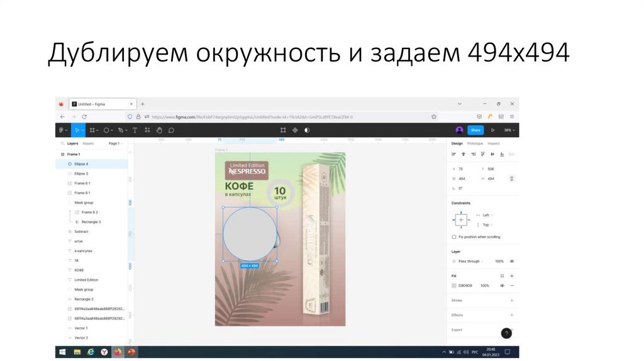Click the Present play button

tap(492, 130)
